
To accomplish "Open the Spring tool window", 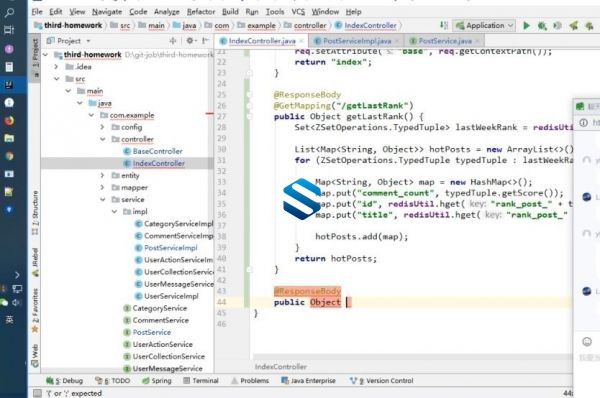I will 157,381.
